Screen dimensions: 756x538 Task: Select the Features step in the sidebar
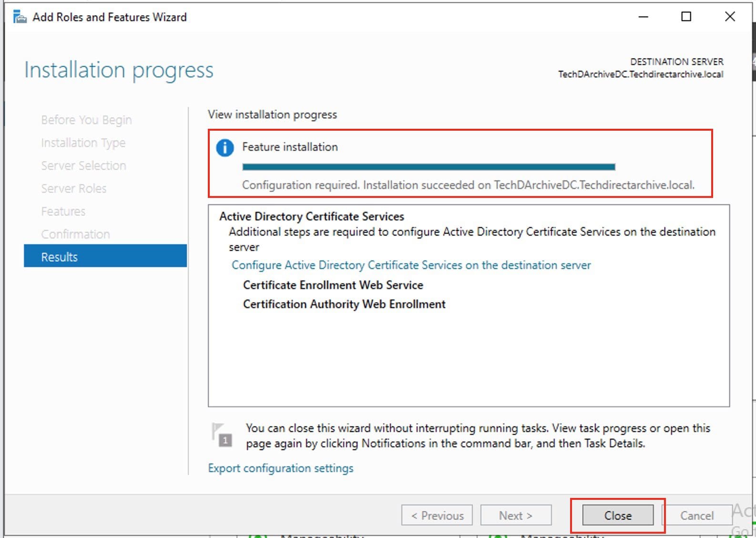(x=63, y=211)
